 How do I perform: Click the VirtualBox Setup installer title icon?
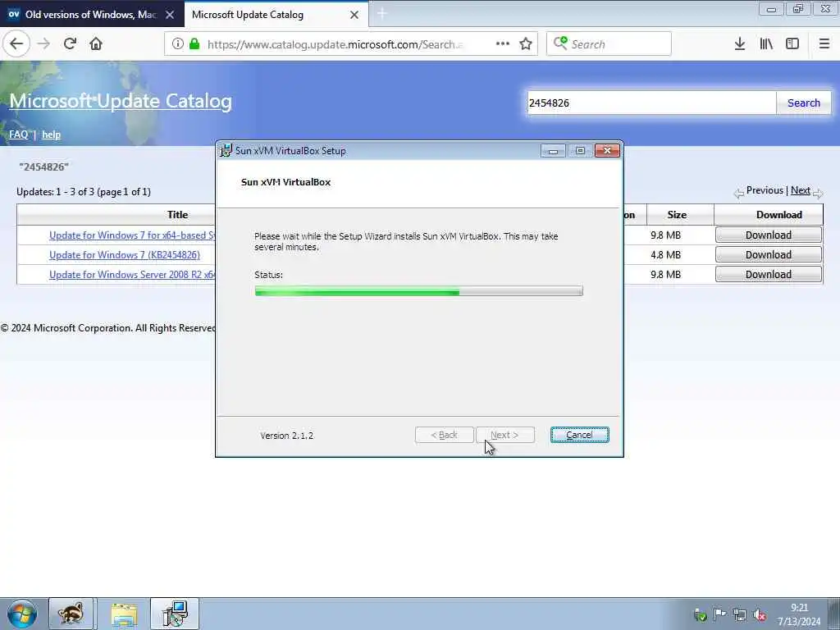[226, 151]
